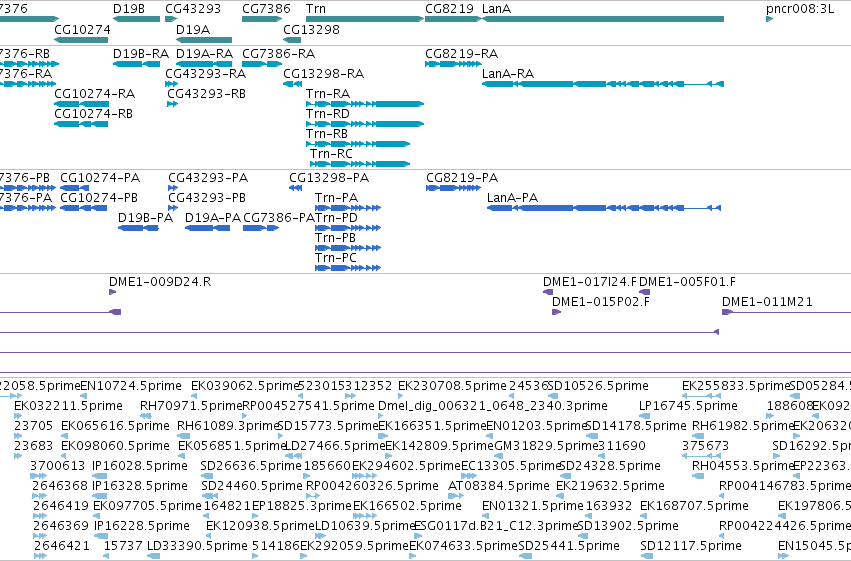Select transcript CG13298-RA
This screenshot has height=561, width=851.
323,74
